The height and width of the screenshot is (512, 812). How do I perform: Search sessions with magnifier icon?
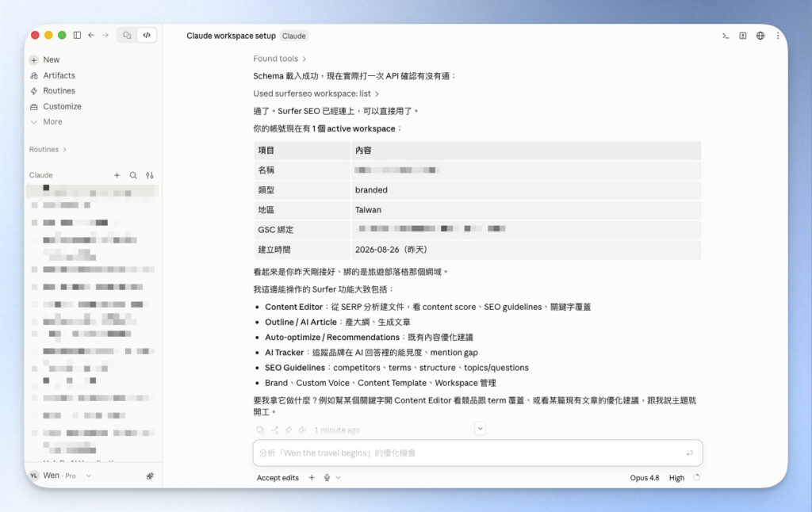click(x=133, y=175)
